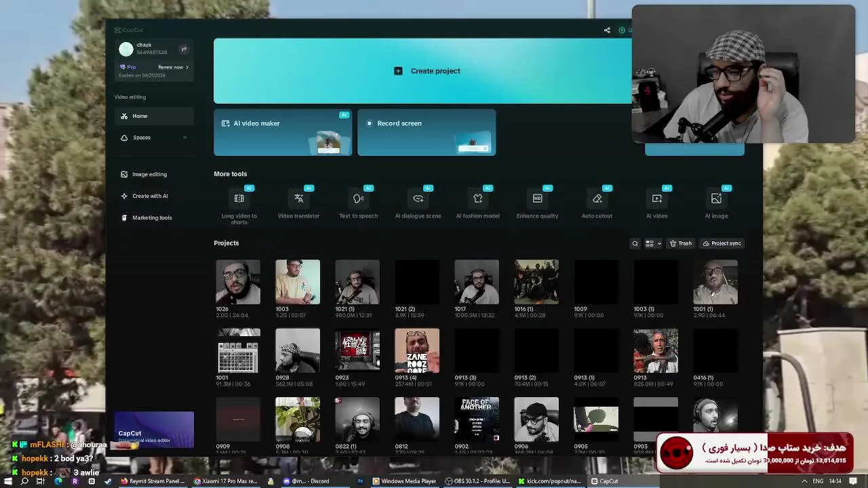Open project 0908 thumbnail
The image size is (868, 488).
(x=298, y=420)
